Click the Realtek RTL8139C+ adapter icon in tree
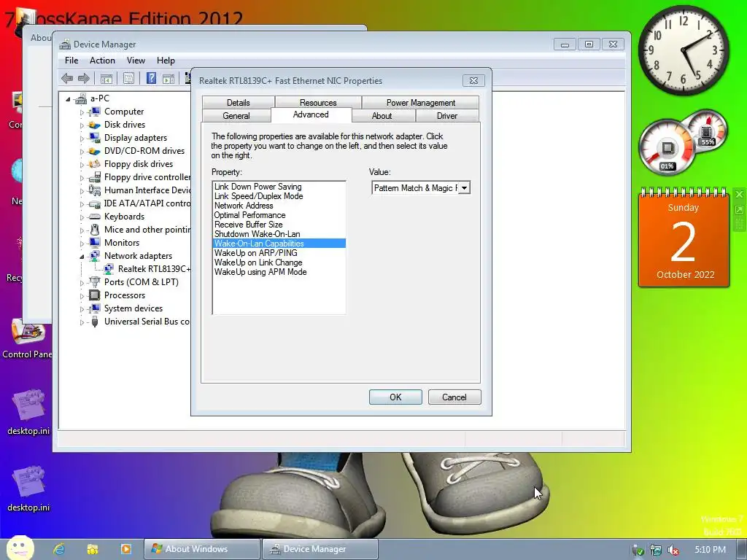This screenshot has height=560, width=747. (109, 269)
